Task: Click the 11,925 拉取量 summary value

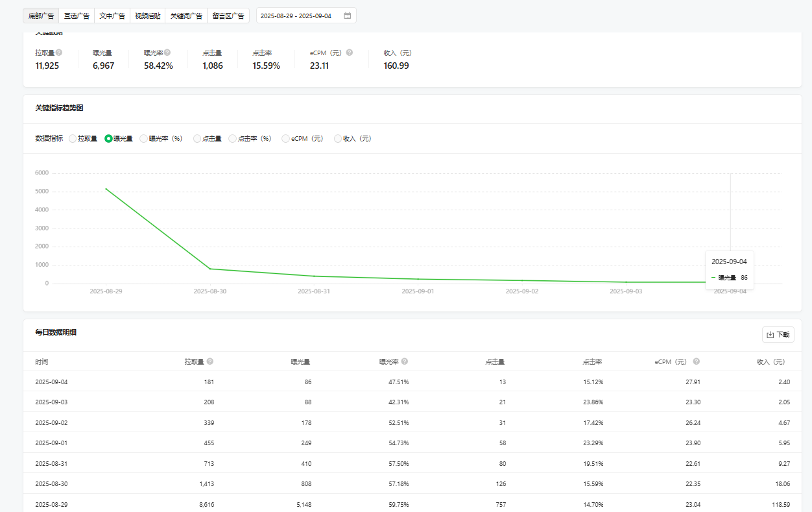Action: point(47,66)
